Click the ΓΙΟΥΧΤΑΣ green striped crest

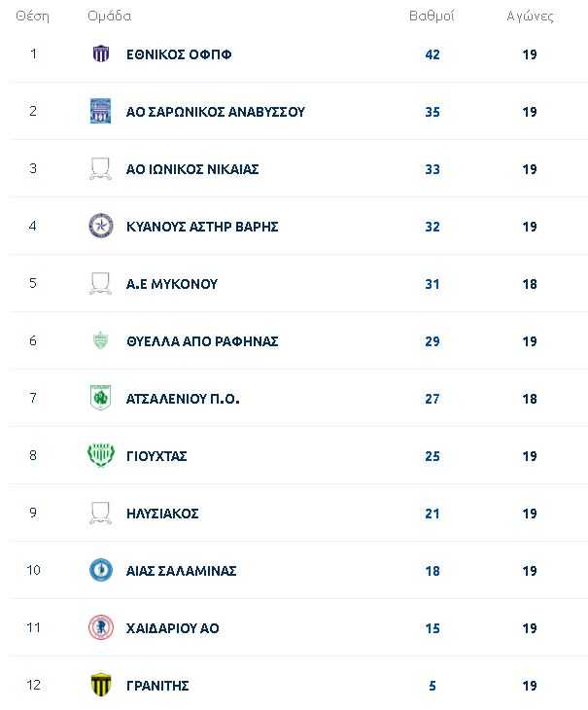click(100, 455)
